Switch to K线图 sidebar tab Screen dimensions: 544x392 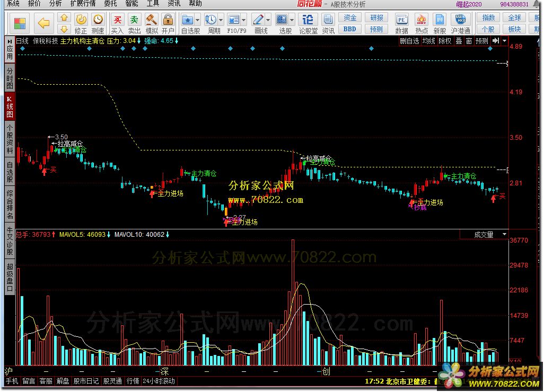[10, 107]
